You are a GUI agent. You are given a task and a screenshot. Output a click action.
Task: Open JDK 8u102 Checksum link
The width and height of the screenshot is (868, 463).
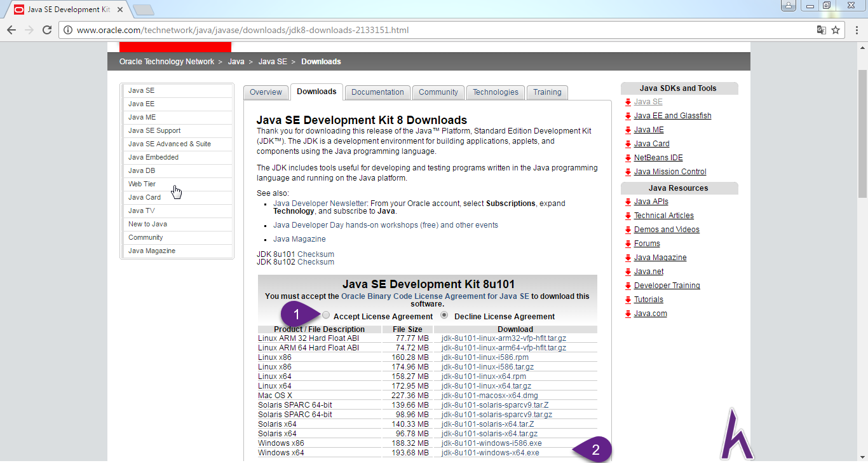pos(316,262)
